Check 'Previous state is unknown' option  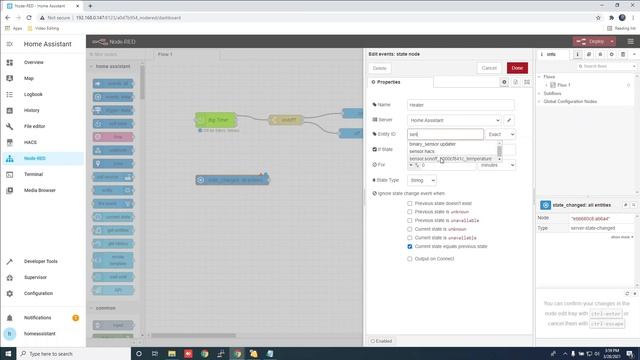click(409, 212)
